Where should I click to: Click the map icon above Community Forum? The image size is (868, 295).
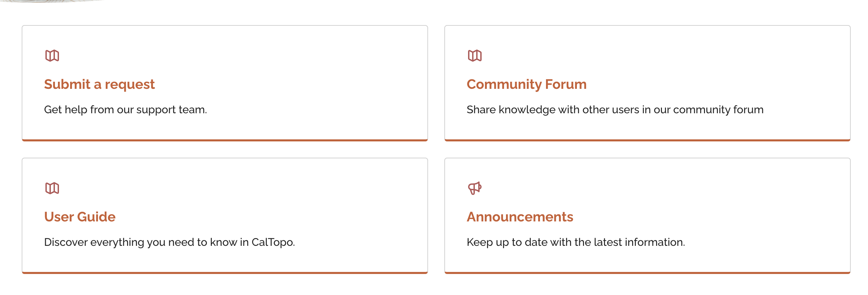pyautogui.click(x=475, y=56)
